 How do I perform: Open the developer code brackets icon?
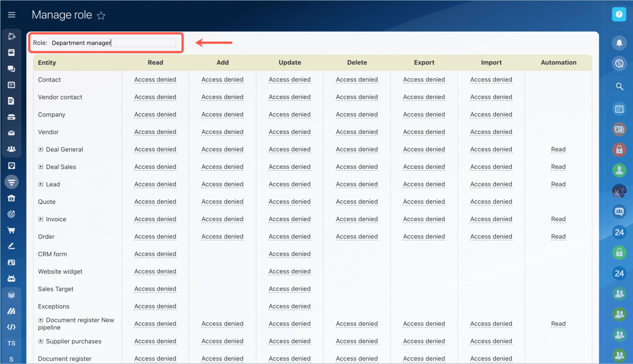pyautogui.click(x=11, y=327)
